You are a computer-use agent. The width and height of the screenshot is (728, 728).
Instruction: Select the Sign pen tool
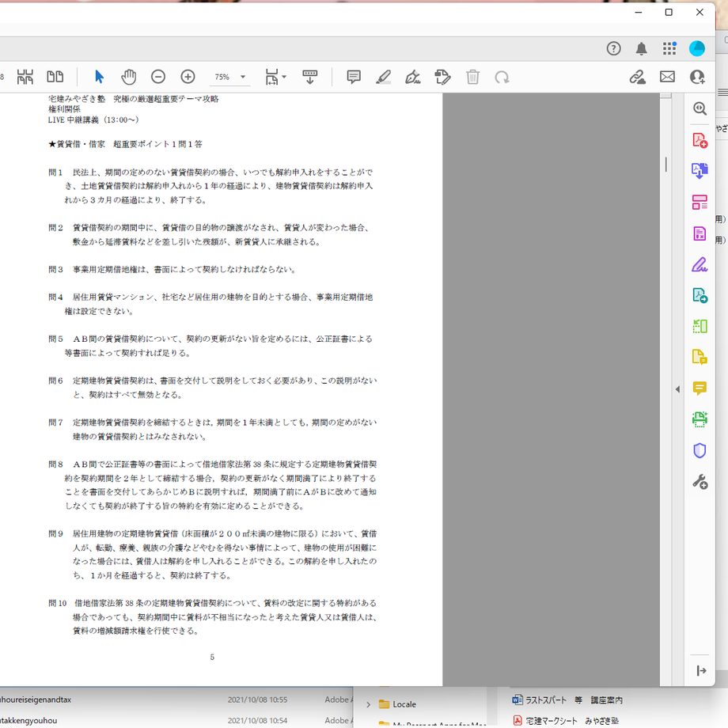pos(413,77)
